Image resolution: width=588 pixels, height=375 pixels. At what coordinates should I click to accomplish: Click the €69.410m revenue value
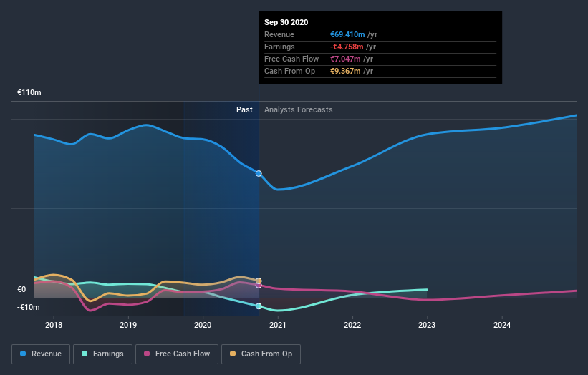click(347, 34)
